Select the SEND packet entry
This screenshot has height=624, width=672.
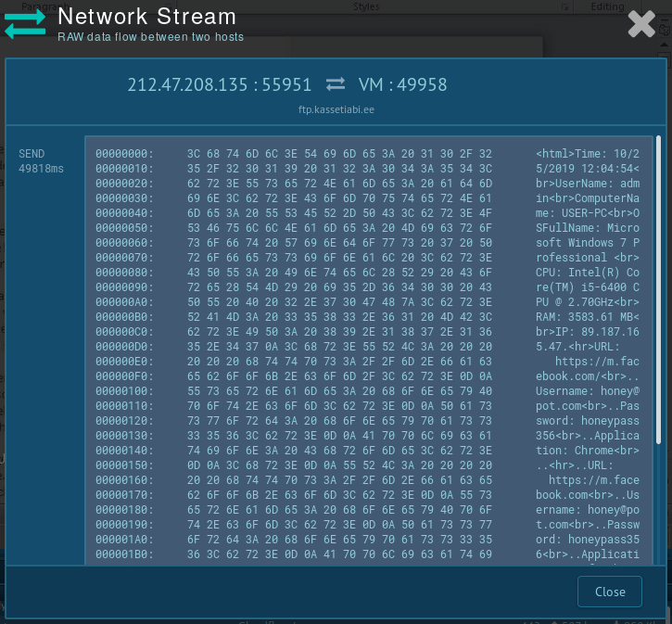point(32,154)
